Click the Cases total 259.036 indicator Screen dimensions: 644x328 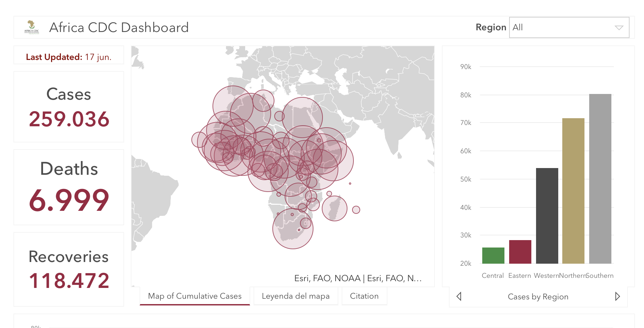point(69,119)
